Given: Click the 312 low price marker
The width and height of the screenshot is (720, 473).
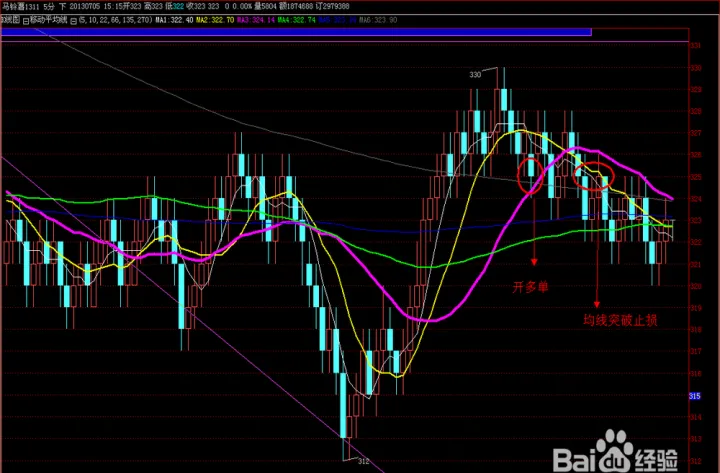Looking at the screenshot, I should (x=364, y=459).
